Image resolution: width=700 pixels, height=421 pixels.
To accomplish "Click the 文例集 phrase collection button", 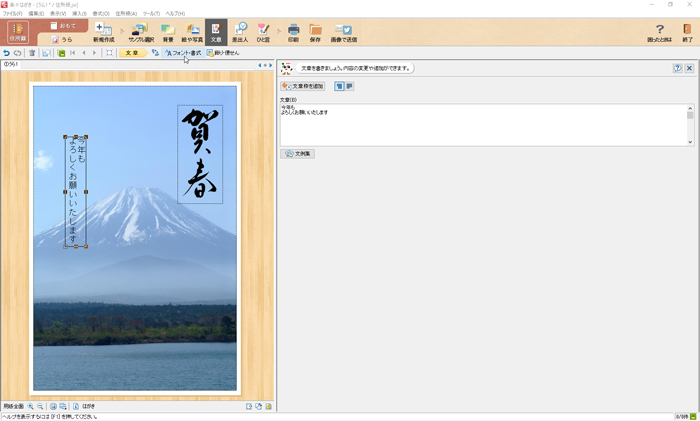I will (297, 154).
